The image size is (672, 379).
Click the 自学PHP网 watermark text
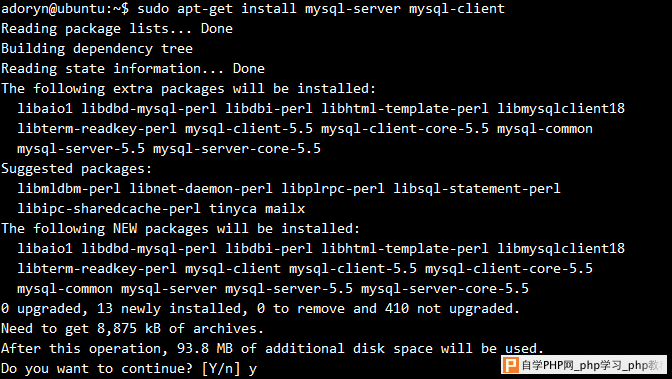click(x=547, y=365)
